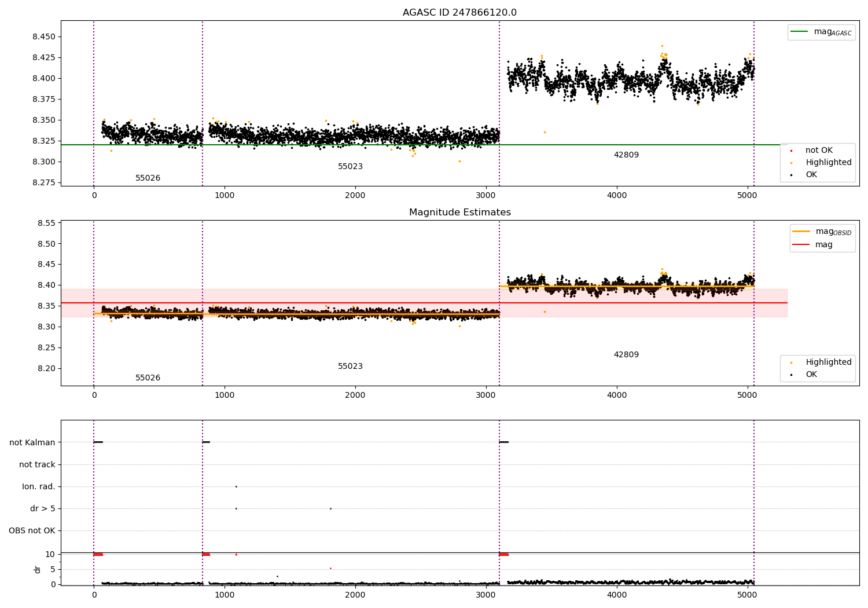The image size is (868, 608).
Task: Click the '5' tick on the dr axis
Action: pos(53,570)
